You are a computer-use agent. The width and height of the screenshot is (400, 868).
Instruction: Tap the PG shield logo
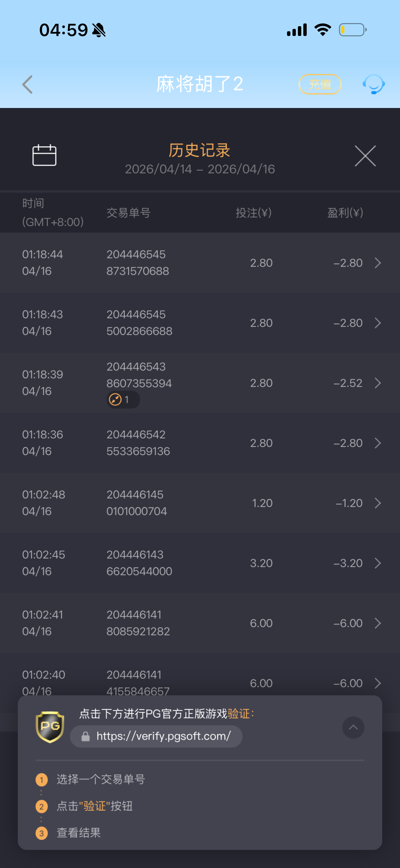point(50,727)
